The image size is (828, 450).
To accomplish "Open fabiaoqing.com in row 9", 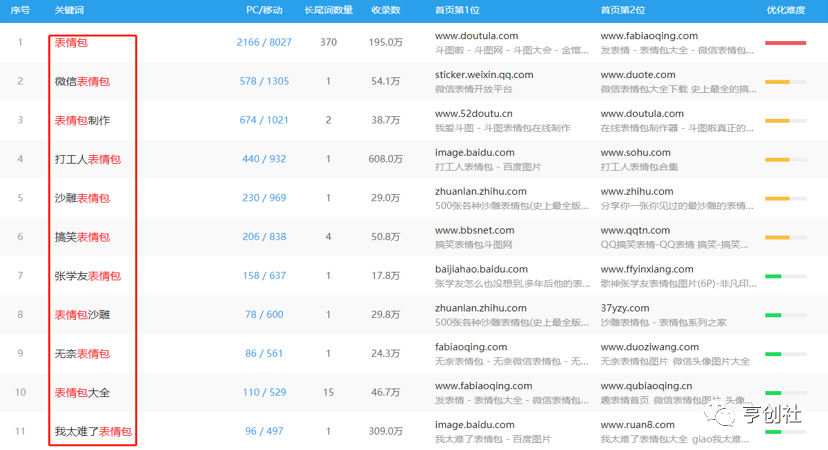I will 471,347.
